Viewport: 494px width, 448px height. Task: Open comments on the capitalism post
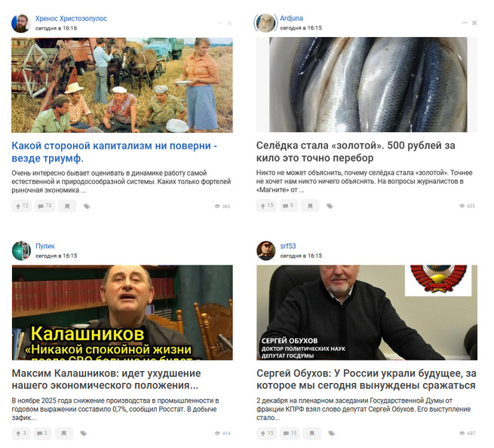coord(44,206)
